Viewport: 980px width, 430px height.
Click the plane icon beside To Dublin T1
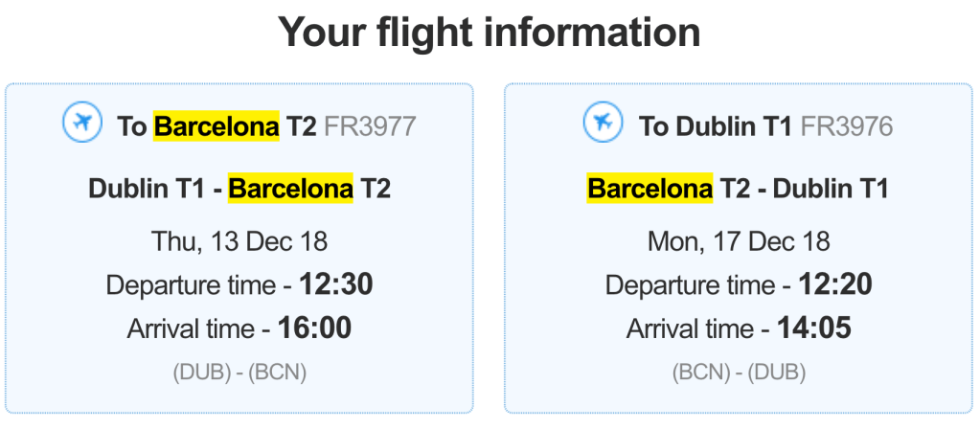[x=604, y=123]
